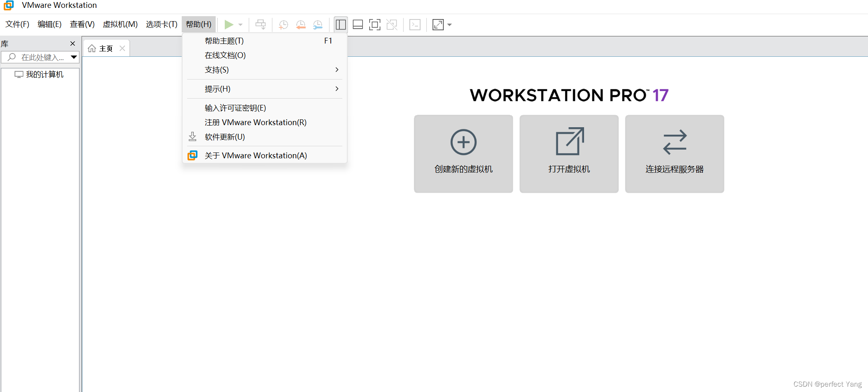Click the full screen mode icon

375,24
